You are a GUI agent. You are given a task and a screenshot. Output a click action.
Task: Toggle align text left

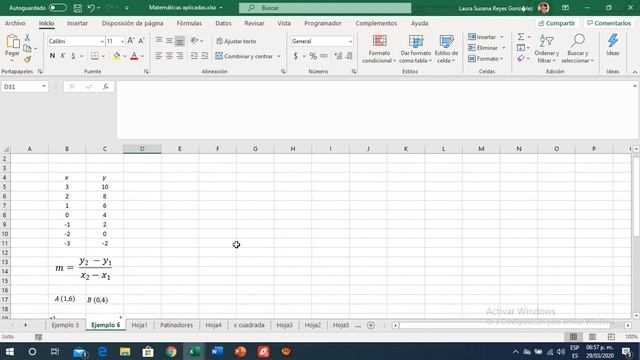[159, 56]
